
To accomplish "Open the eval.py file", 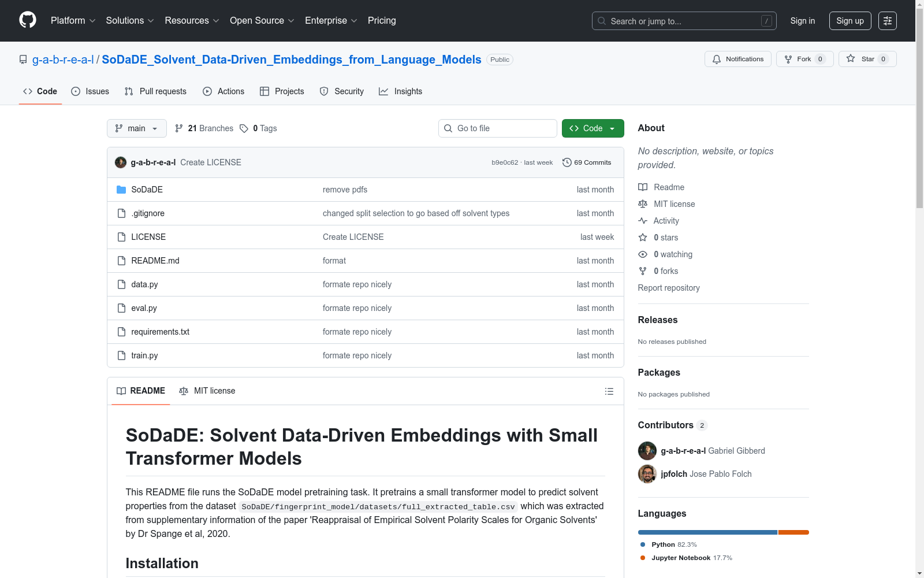I will [x=144, y=308].
